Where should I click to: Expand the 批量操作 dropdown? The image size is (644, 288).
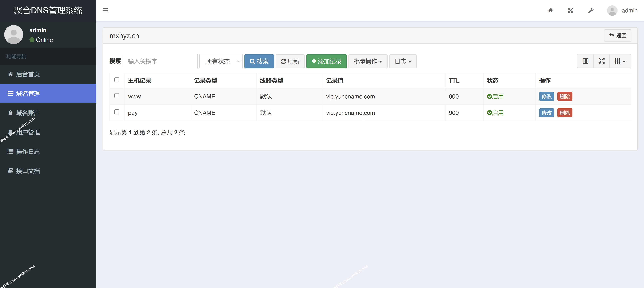(x=367, y=61)
